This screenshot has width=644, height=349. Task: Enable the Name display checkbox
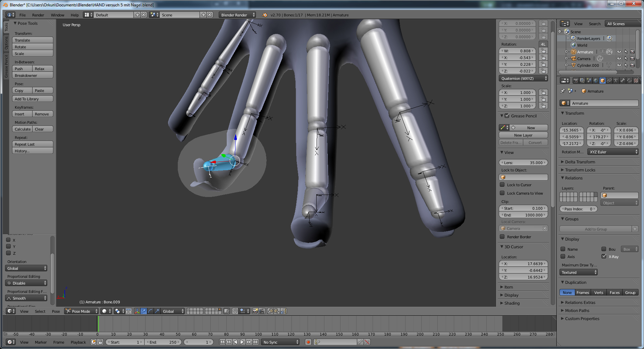(563, 249)
